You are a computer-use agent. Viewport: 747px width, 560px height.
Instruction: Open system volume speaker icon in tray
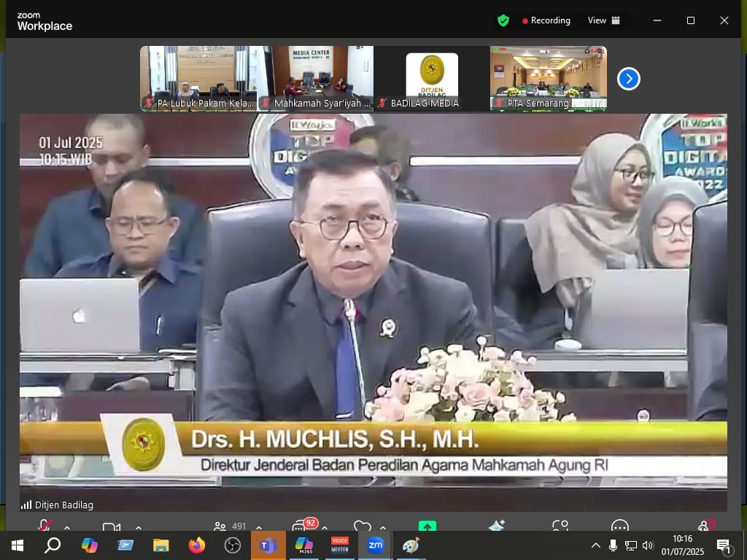coord(648,545)
